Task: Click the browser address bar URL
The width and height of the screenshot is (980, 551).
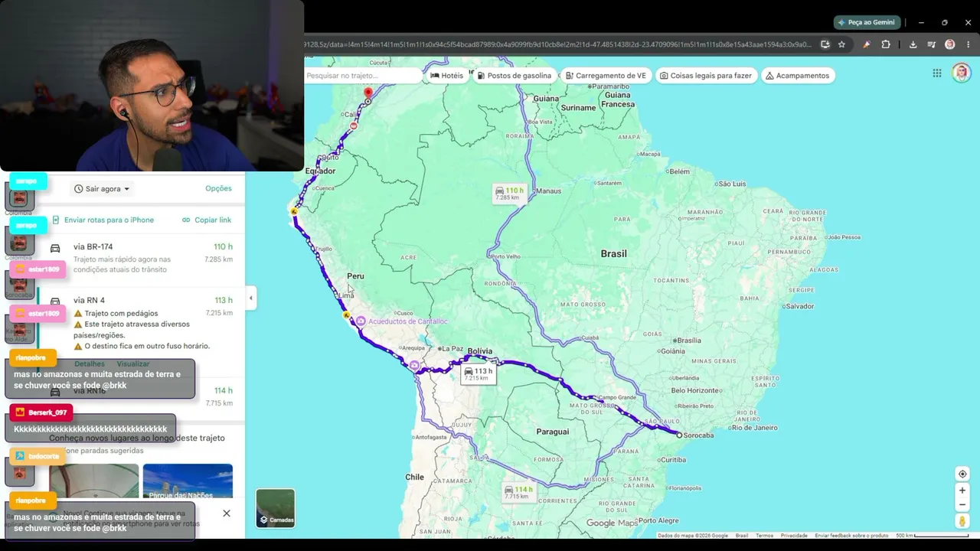Action: point(559,44)
